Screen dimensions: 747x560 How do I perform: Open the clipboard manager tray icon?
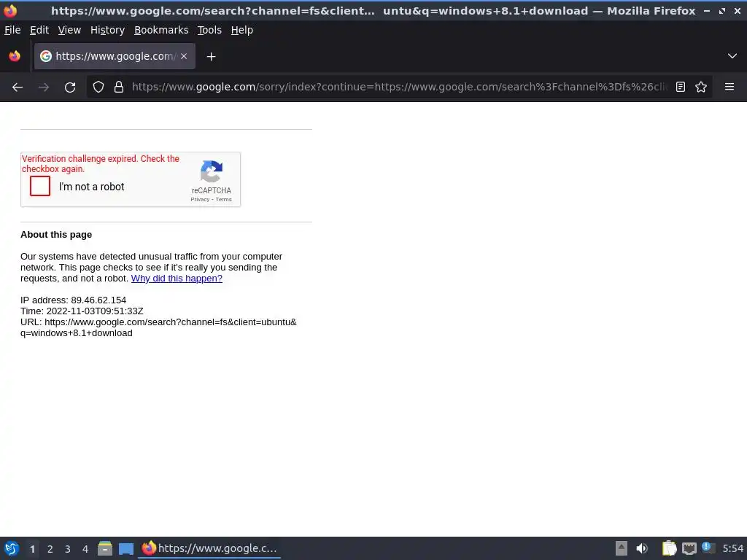click(670, 548)
